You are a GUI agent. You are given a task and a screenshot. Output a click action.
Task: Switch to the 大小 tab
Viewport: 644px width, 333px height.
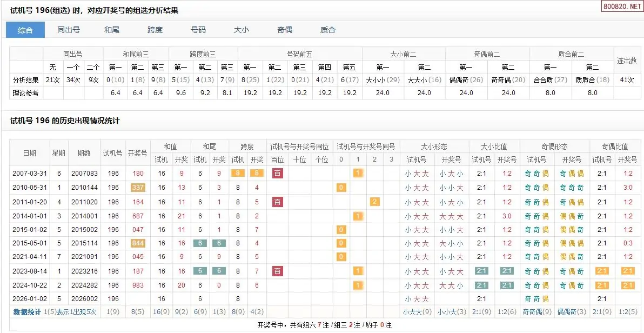click(242, 30)
